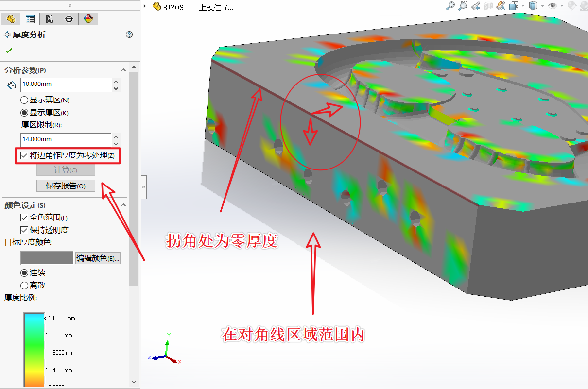Click the 编辑颜色 button
Viewport: 588px width, 389px height.
coord(98,258)
